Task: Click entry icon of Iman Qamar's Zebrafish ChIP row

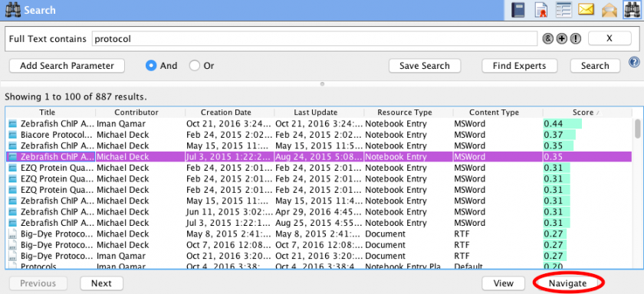Action: tap(14, 124)
